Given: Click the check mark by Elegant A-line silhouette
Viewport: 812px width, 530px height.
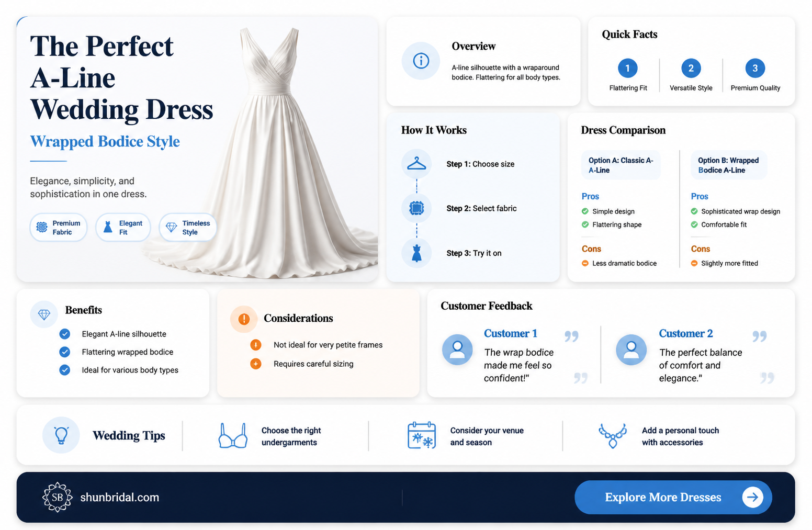Looking at the screenshot, I should click(x=64, y=334).
